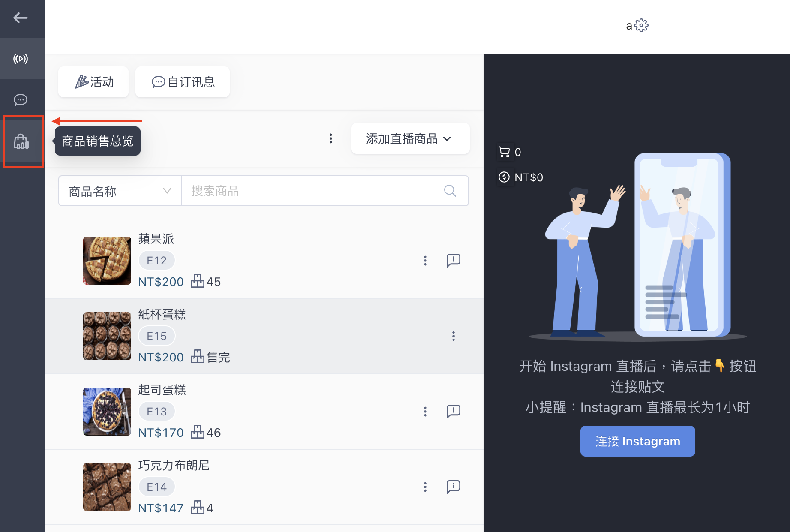
Task: Click the NT$147 price of 巧克力布朗尼
Action: point(161,508)
